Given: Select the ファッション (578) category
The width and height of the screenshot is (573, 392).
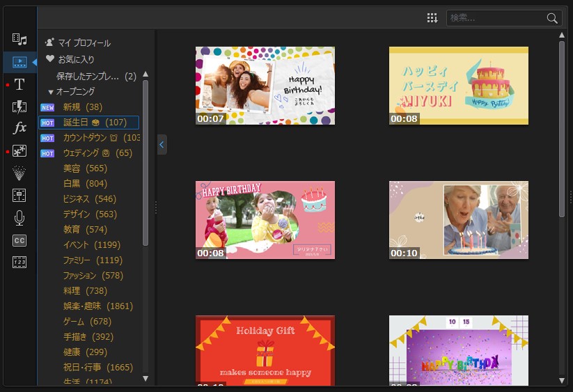Looking at the screenshot, I should coord(93,276).
